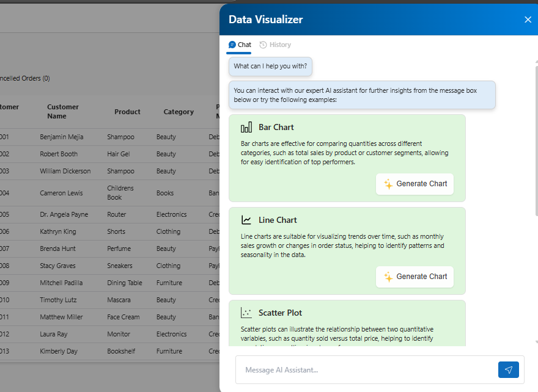This screenshot has width=538, height=392.
Task: Sort by the Category column header
Action: 179,112
